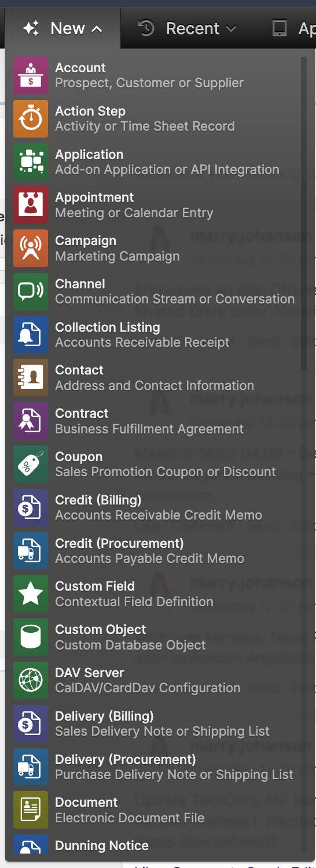Image resolution: width=316 pixels, height=868 pixels.
Task: Open the Appointment calendar icon
Action: click(x=31, y=205)
